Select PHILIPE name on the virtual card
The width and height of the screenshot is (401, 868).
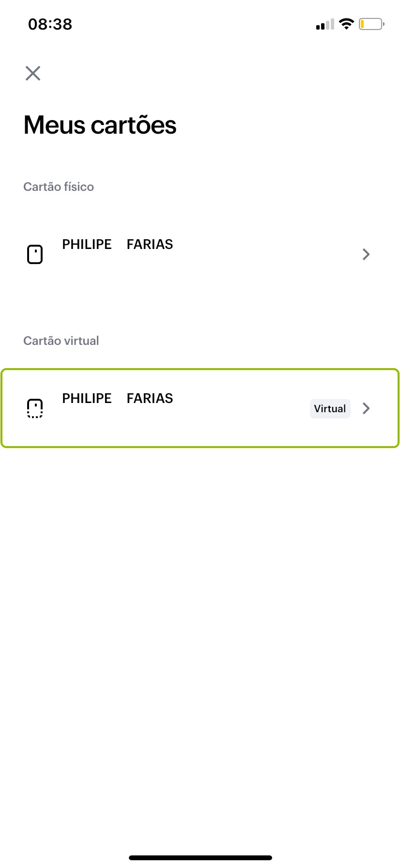pos(87,399)
